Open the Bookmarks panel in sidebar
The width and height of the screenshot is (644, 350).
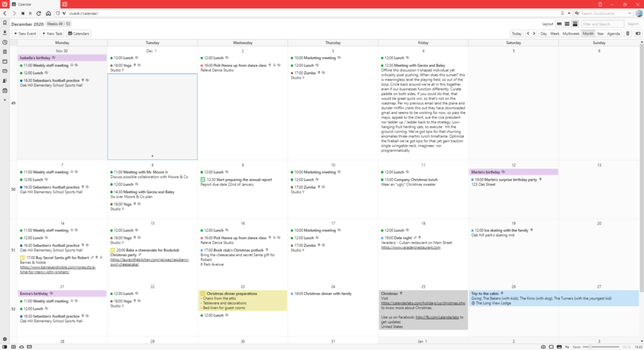(x=5, y=23)
